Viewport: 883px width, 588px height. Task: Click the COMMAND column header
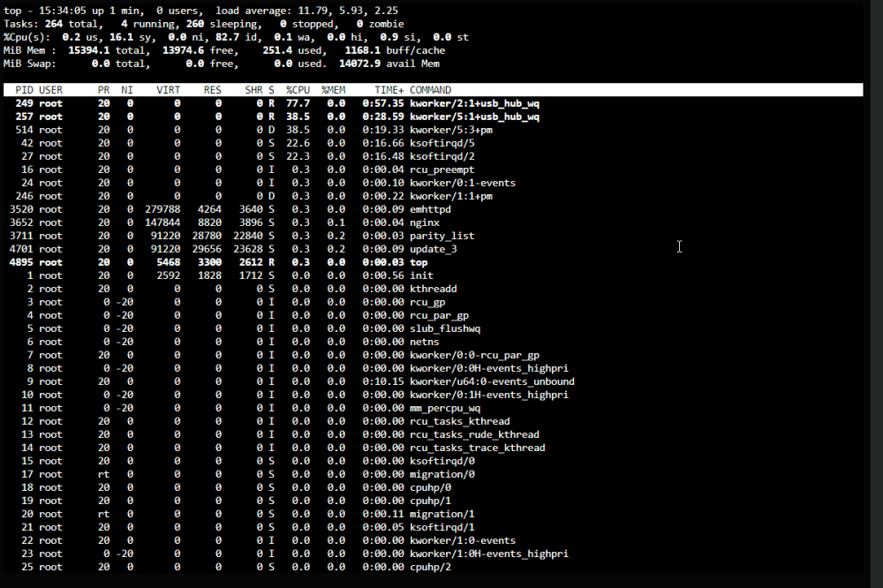click(430, 90)
